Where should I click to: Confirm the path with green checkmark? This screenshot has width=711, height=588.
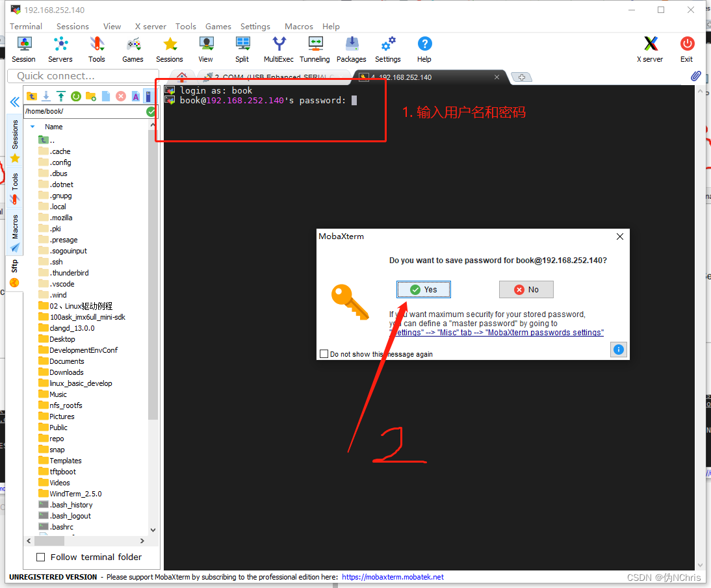[151, 112]
